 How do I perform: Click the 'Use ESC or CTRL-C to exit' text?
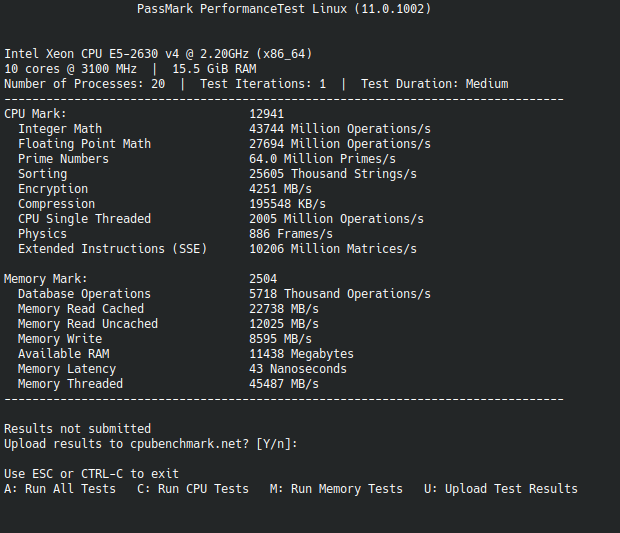pyautogui.click(x=91, y=474)
